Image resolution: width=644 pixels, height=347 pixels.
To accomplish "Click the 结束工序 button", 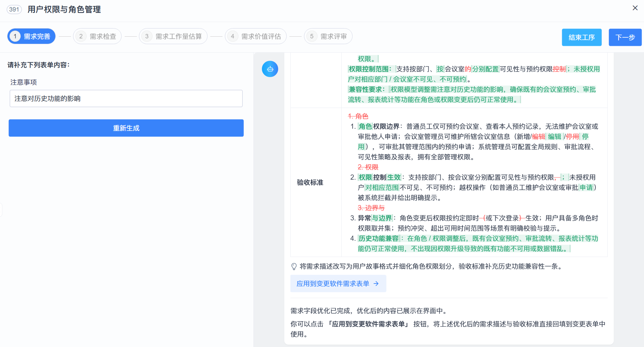I will 582,37.
